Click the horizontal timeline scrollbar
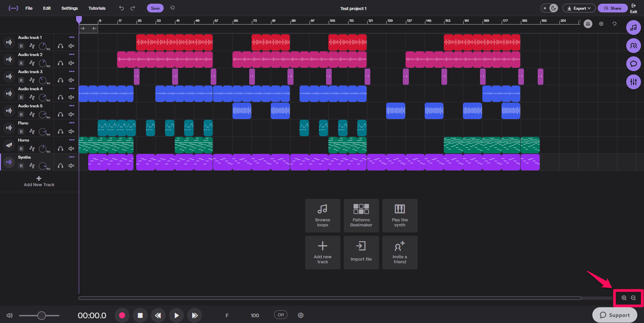 [330, 298]
